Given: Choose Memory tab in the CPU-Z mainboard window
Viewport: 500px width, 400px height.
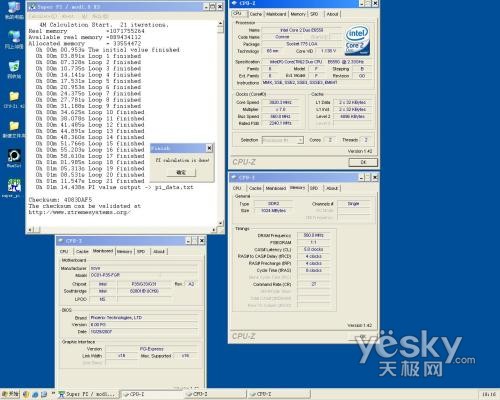Looking at the screenshot, I should point(124,252).
